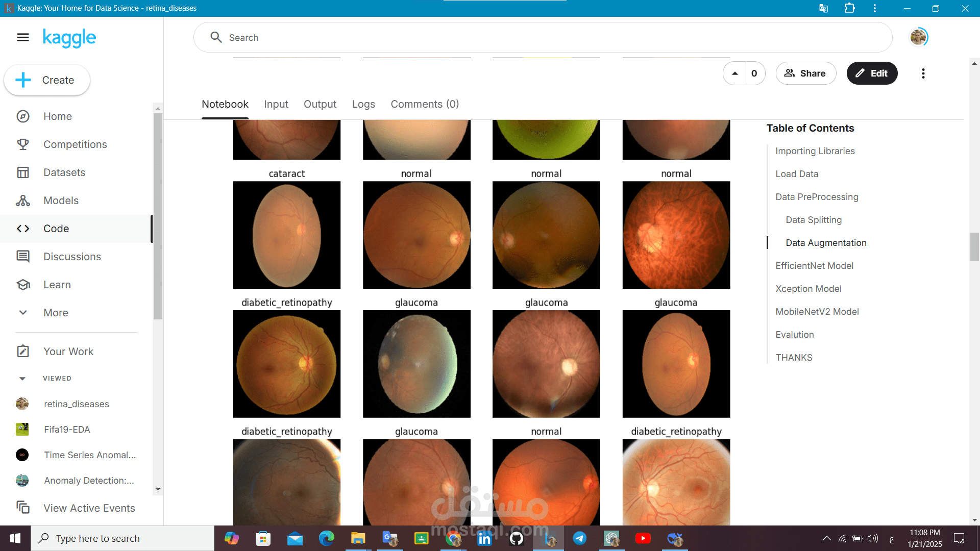Switch to the Logs tab
Viewport: 980px width, 551px height.
point(363,104)
